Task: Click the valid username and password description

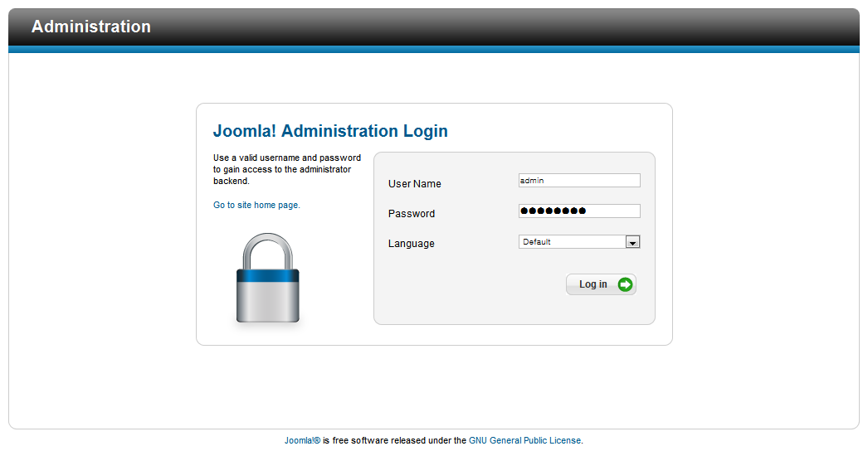Action: (287, 169)
